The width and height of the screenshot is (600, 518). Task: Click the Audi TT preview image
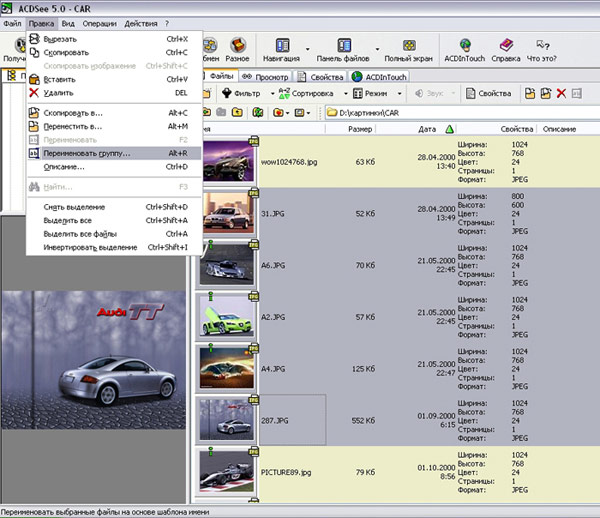coord(93,360)
